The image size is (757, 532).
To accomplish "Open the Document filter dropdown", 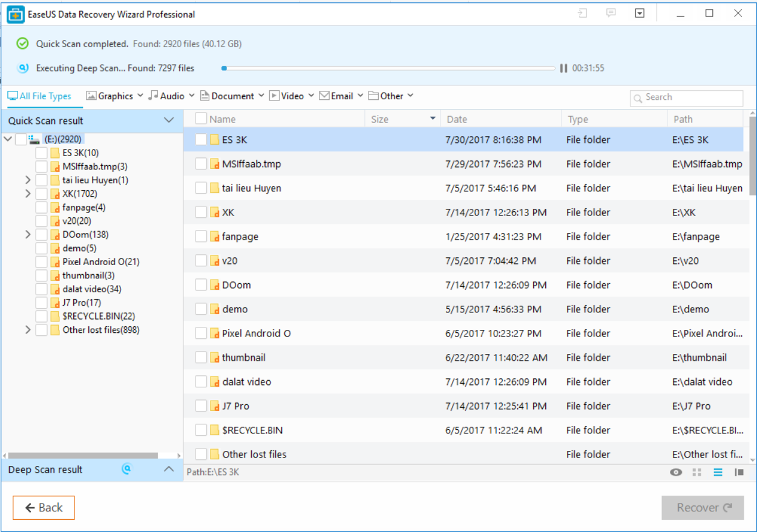I will 232,96.
